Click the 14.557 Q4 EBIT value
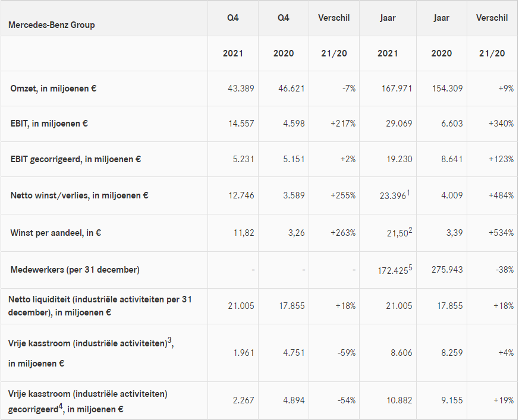 tap(241, 124)
